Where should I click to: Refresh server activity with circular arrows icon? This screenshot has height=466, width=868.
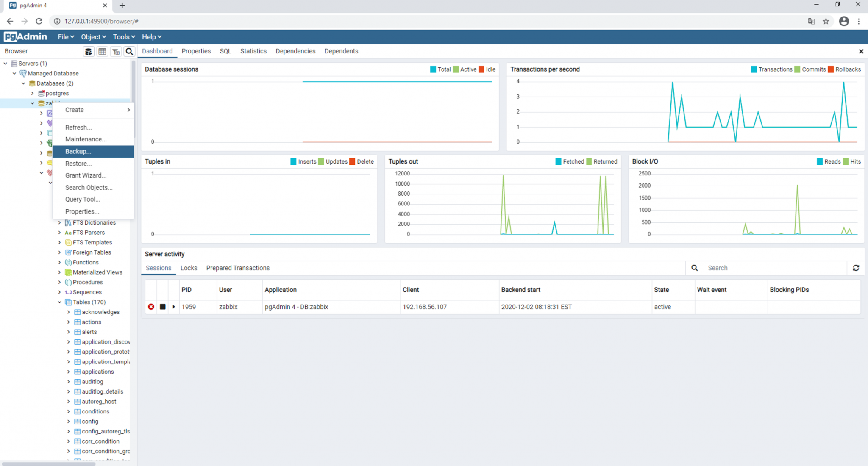tap(856, 268)
